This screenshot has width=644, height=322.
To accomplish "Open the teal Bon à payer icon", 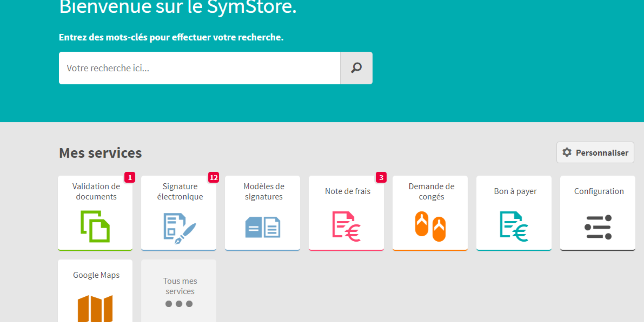I will click(514, 227).
